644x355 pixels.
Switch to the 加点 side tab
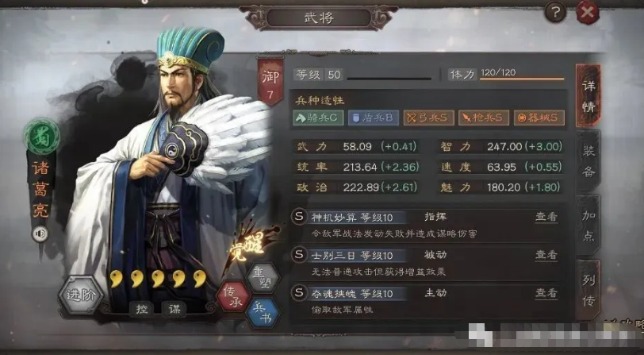pyautogui.click(x=588, y=226)
